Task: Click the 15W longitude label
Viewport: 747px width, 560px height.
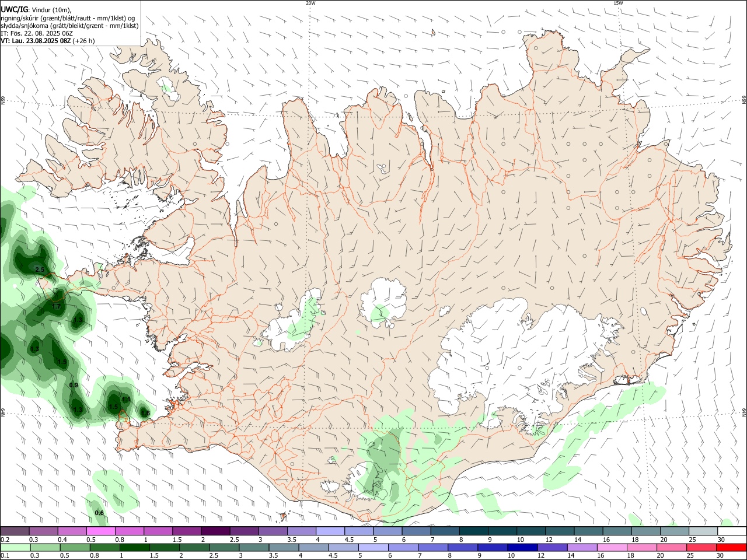Action: click(x=618, y=3)
